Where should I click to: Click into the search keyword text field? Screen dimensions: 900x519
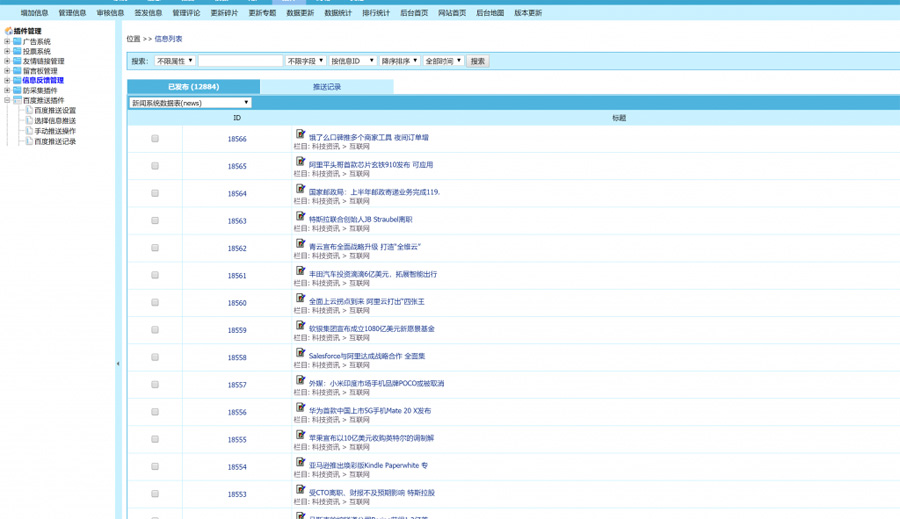(x=240, y=61)
